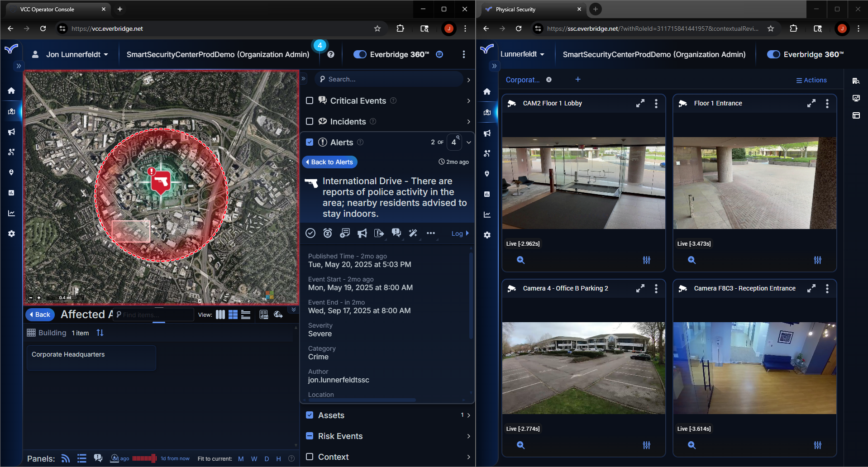Uncheck the Alerts checkbox
868x467 pixels.
point(310,142)
